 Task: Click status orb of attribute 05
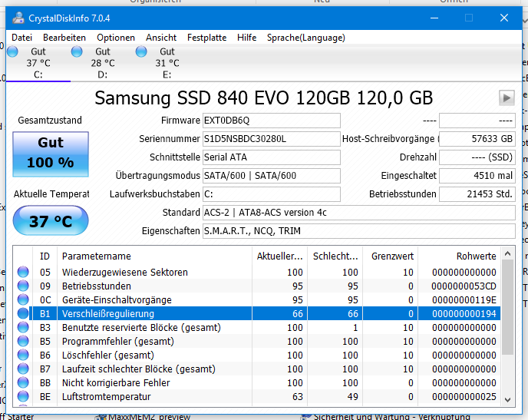pyautogui.click(x=23, y=272)
